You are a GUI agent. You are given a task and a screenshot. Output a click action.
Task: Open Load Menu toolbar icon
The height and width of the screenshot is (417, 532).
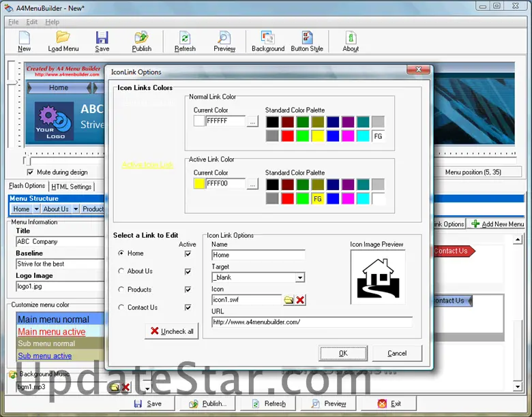coord(63,42)
